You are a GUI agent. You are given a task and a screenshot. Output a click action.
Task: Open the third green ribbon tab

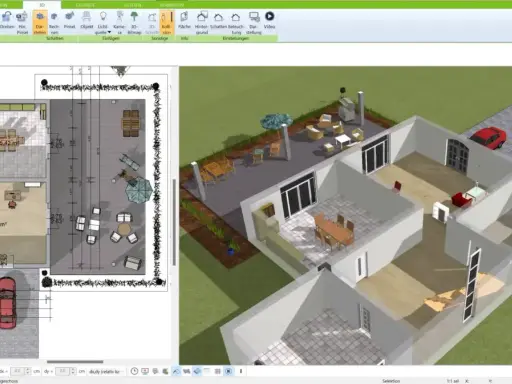pyautogui.click(x=85, y=5)
